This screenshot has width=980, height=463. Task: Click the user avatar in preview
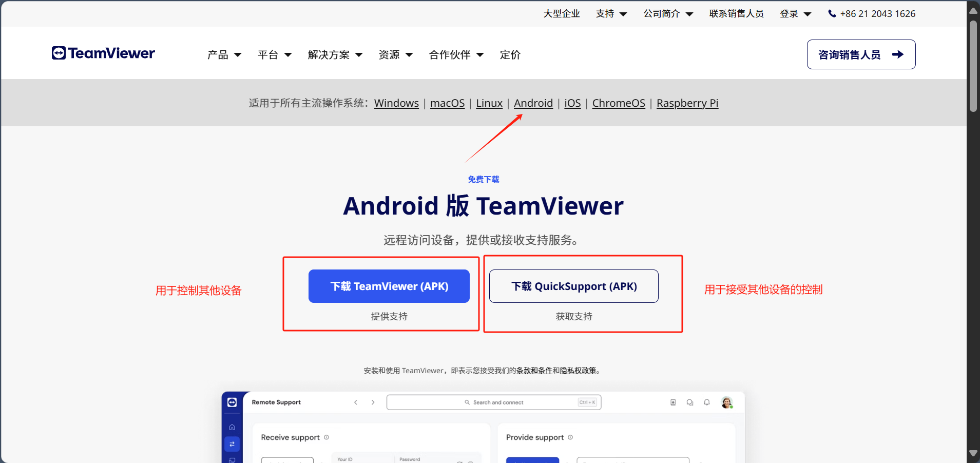pyautogui.click(x=727, y=402)
